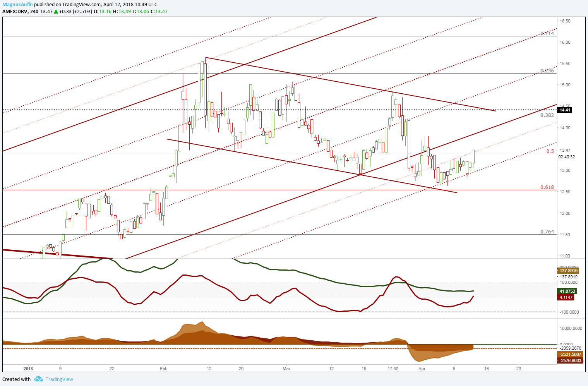Image resolution: width=588 pixels, height=386 pixels.
Task: Select the 0.382 Fibonacci level label
Action: (547, 115)
